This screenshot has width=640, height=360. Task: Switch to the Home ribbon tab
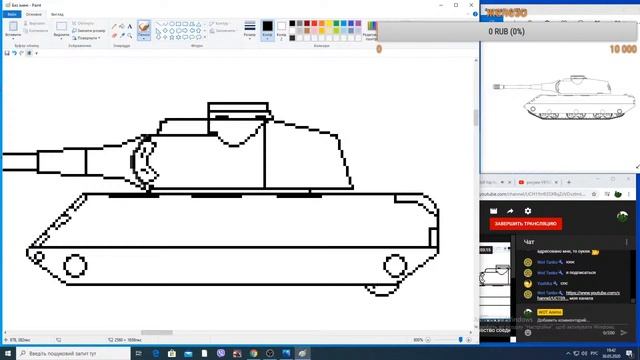(34, 14)
